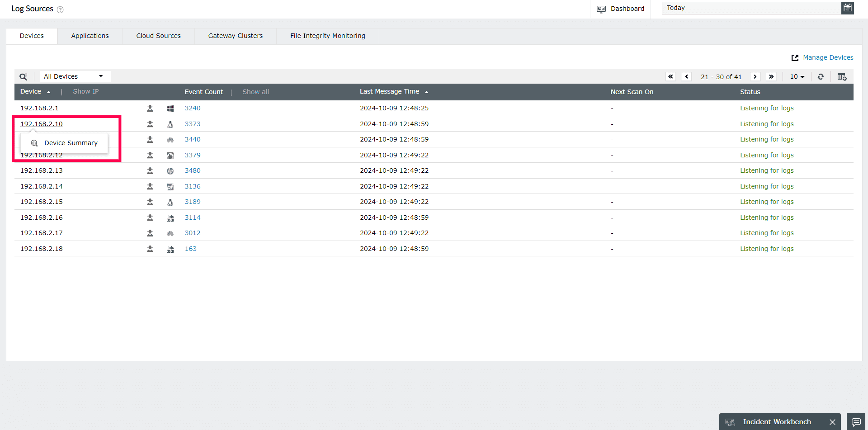The width and height of the screenshot is (868, 430).
Task: Sort by the Next Scan On column header
Action: click(x=632, y=92)
